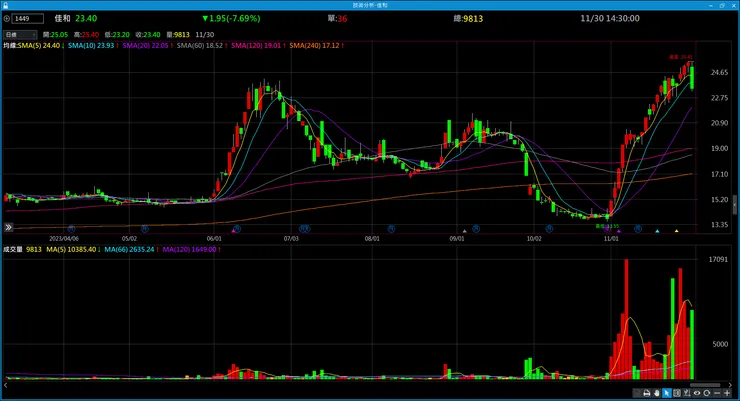Click the timestamp 11/30 14:30:00
This screenshot has width=740, height=401.
(x=610, y=18)
